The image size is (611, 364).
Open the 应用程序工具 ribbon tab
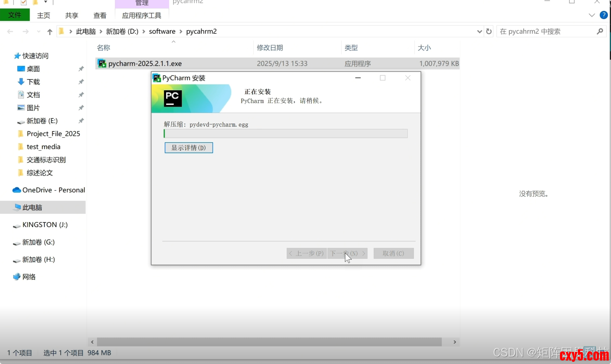click(142, 15)
